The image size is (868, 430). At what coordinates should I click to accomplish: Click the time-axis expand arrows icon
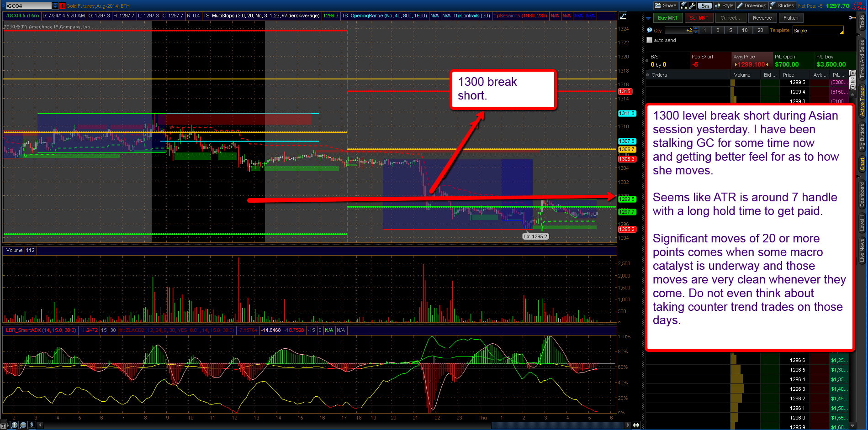coord(636,425)
